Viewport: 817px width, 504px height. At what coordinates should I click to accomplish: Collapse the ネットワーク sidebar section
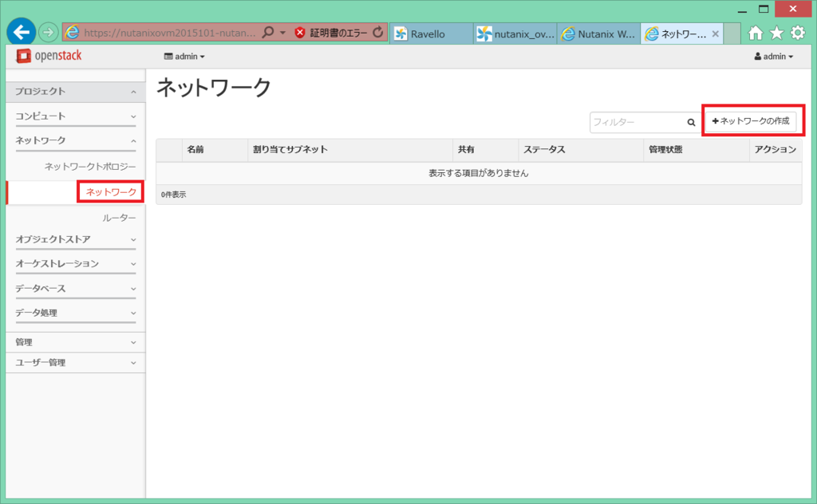tap(76, 140)
